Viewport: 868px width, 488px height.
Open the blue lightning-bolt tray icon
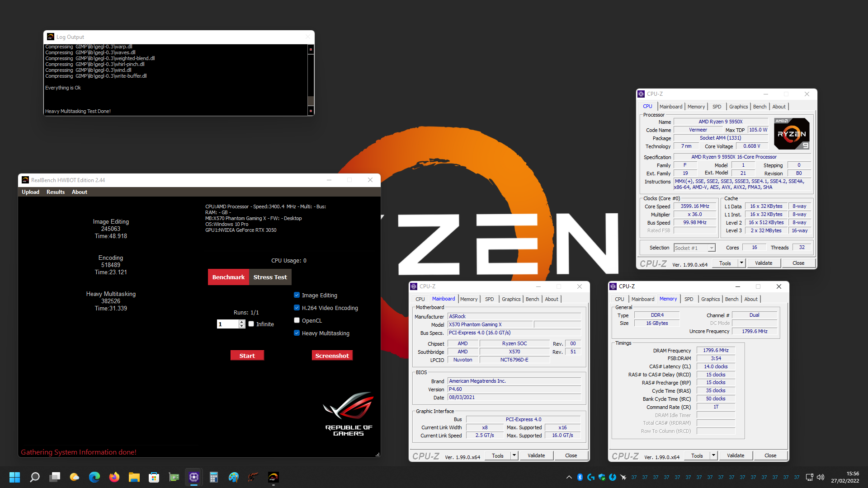[613, 477]
